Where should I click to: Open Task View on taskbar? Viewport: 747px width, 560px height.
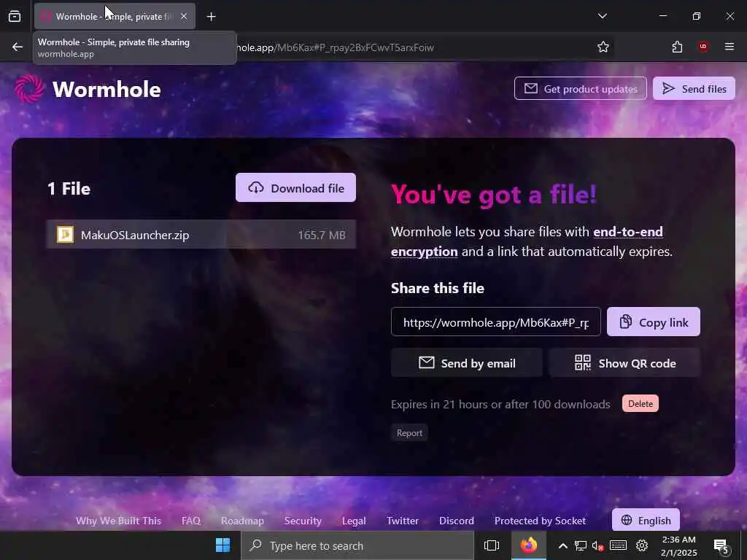492,545
